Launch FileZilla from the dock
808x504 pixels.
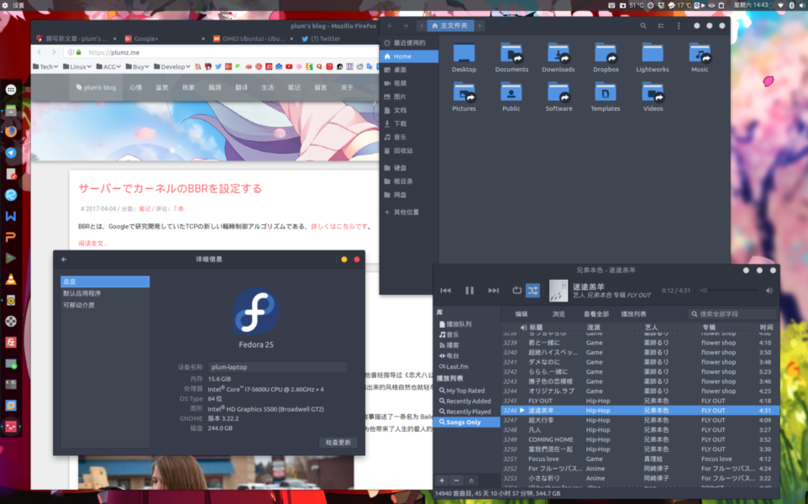coord(11,342)
